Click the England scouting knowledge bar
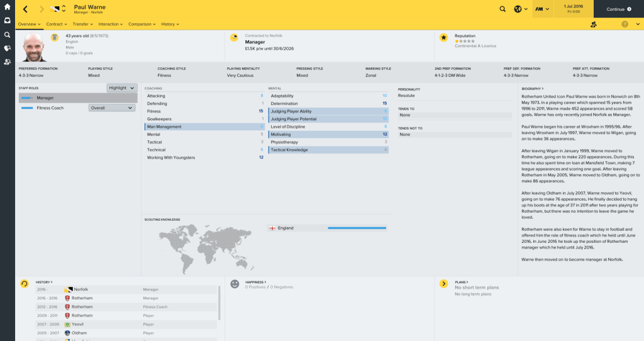 357,228
